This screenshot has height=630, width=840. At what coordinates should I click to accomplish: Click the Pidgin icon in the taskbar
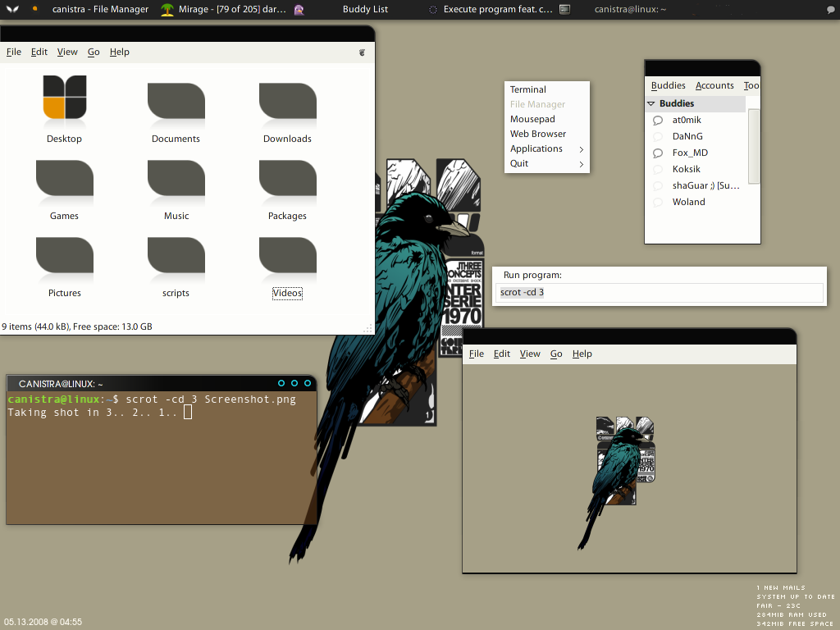299,9
